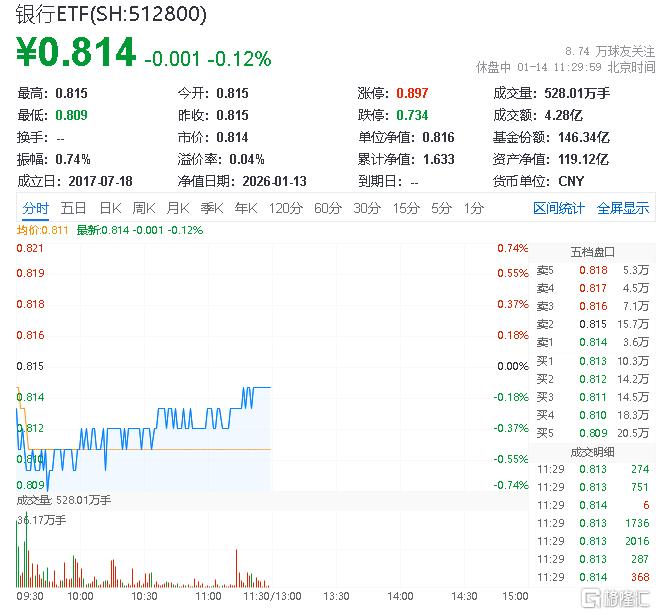Click the 货币单位 value CNY

[571, 181]
